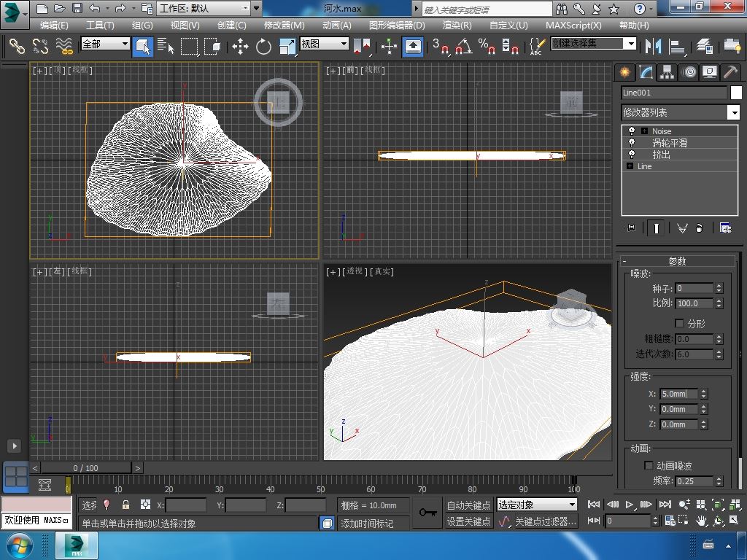The width and height of the screenshot is (747, 560).
Task: Click the 种子 value field
Action: click(694, 288)
